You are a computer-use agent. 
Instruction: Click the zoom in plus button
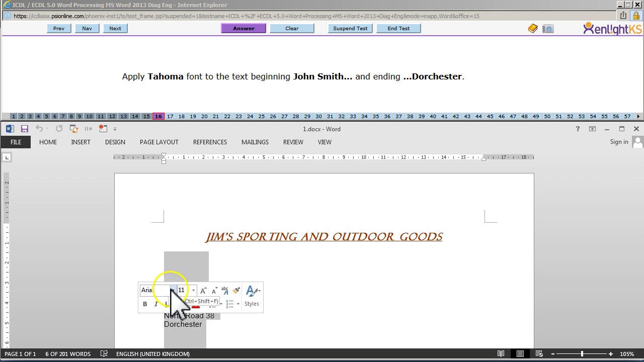(611, 354)
